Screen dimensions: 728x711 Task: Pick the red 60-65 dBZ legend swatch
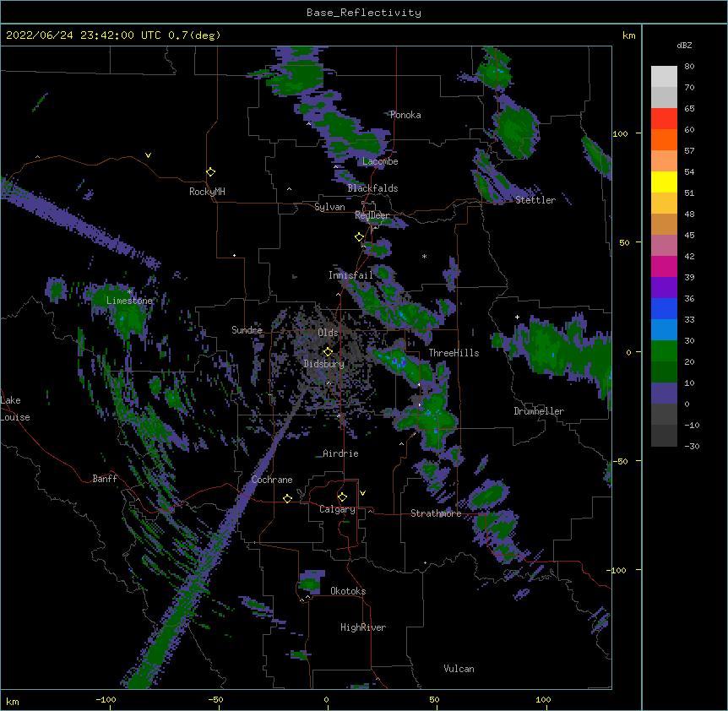(664, 119)
